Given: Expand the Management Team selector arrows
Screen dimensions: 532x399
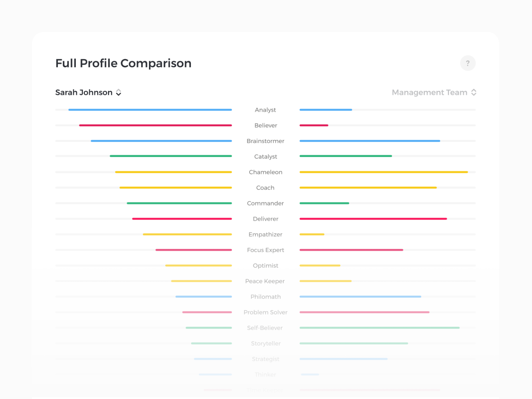Looking at the screenshot, I should [x=474, y=92].
